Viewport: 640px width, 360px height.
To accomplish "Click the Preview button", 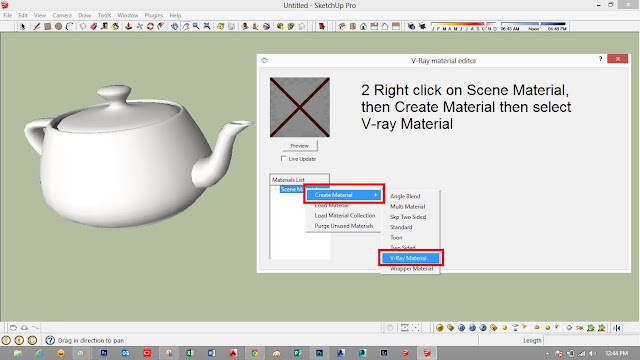I will (x=300, y=146).
